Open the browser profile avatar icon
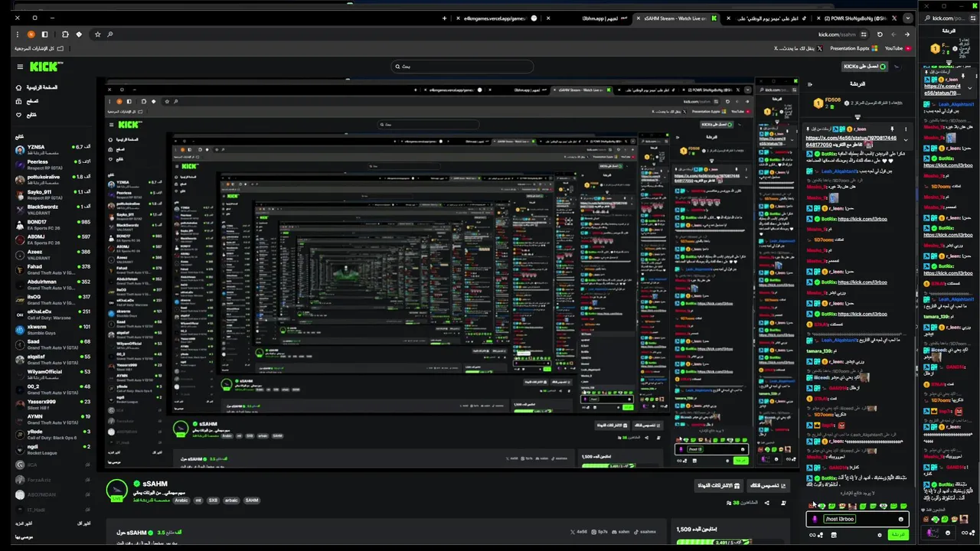 tap(31, 34)
